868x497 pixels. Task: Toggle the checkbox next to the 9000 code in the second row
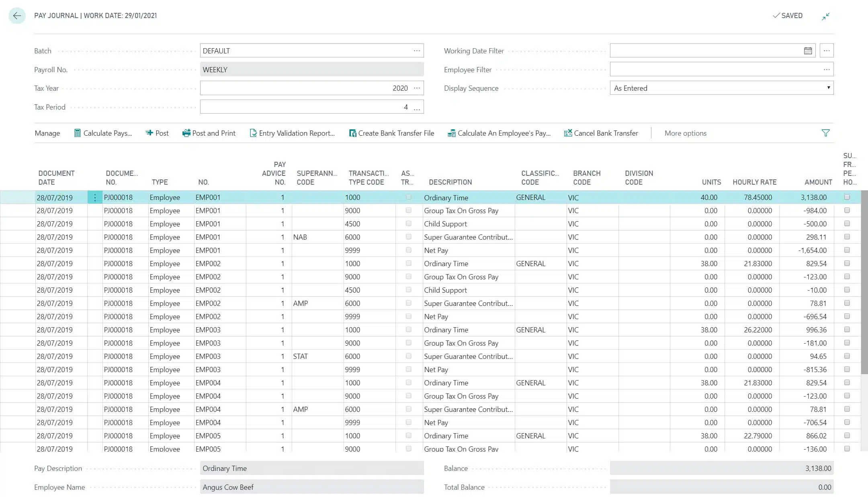pyautogui.click(x=409, y=210)
